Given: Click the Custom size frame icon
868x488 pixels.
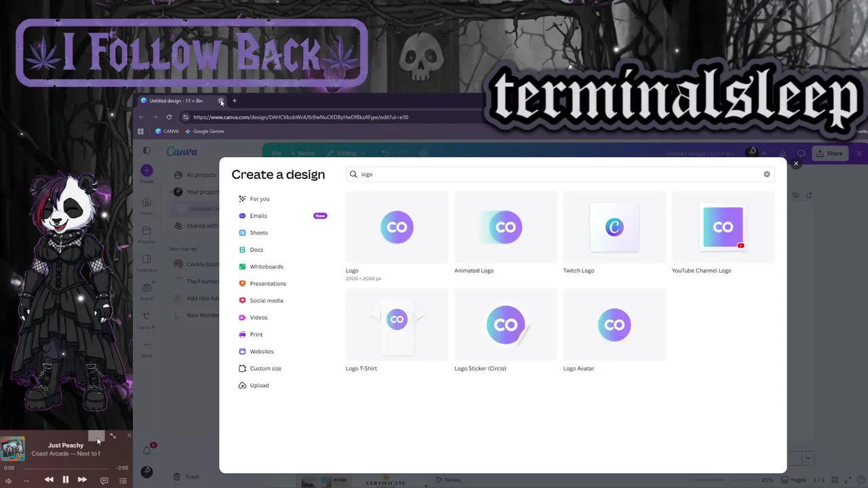Looking at the screenshot, I should (x=243, y=368).
